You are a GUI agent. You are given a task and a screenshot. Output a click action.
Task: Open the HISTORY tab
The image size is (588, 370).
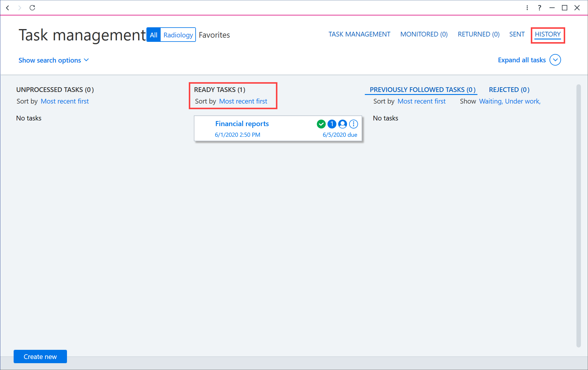tap(548, 34)
